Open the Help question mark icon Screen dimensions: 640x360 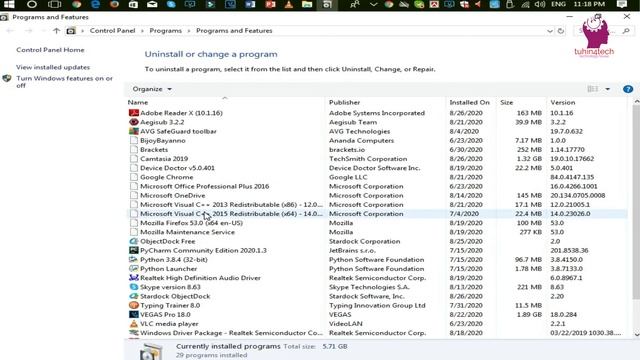(x=628, y=89)
